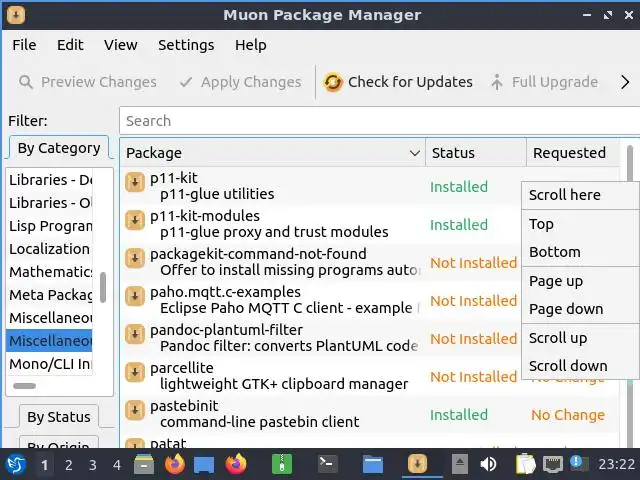The height and width of the screenshot is (480, 640).
Task: Click the clock showing 23:22
Action: [x=616, y=464]
